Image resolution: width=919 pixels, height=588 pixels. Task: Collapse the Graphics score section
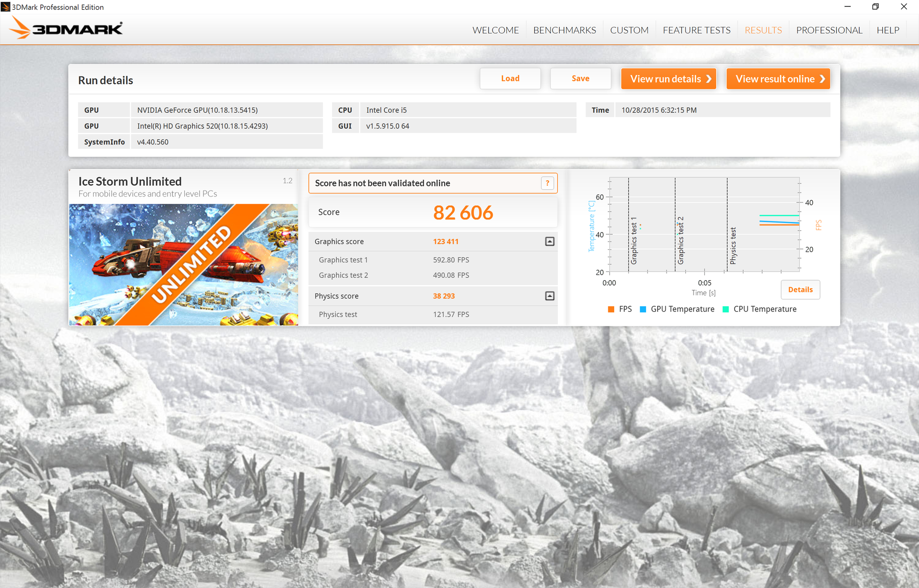pos(550,242)
